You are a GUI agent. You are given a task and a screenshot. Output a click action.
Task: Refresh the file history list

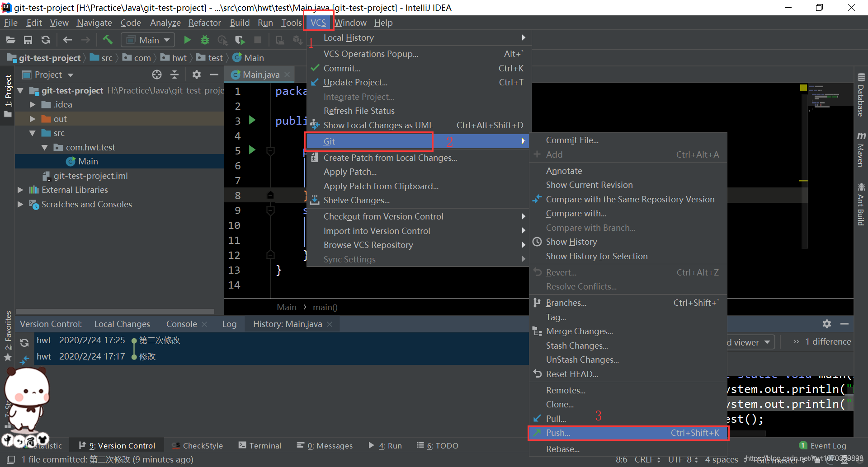[x=24, y=343]
